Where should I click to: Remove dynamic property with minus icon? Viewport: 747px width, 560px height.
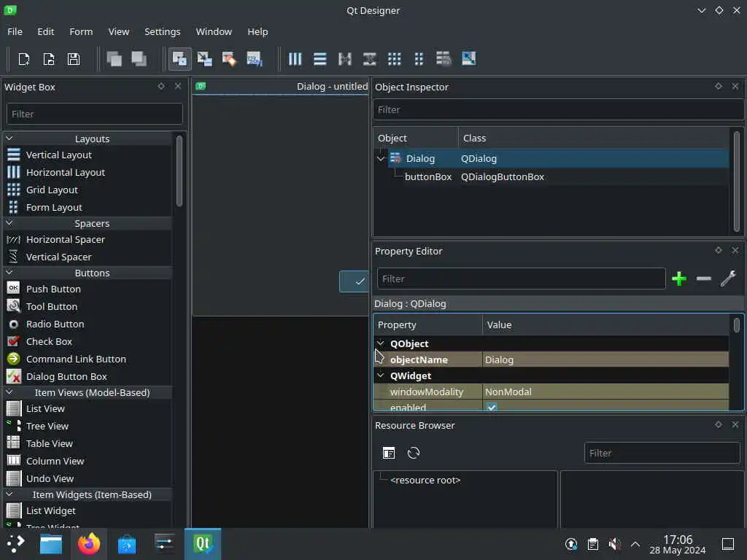point(704,279)
